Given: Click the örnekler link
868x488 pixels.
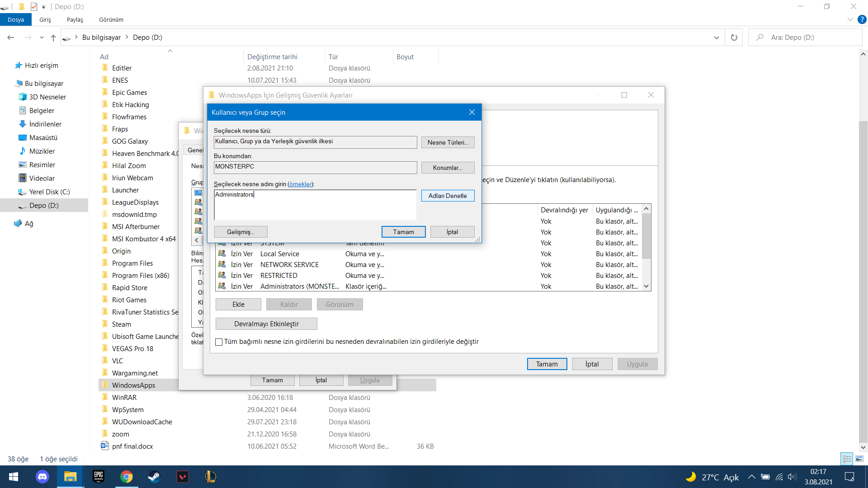Looking at the screenshot, I should 301,184.
